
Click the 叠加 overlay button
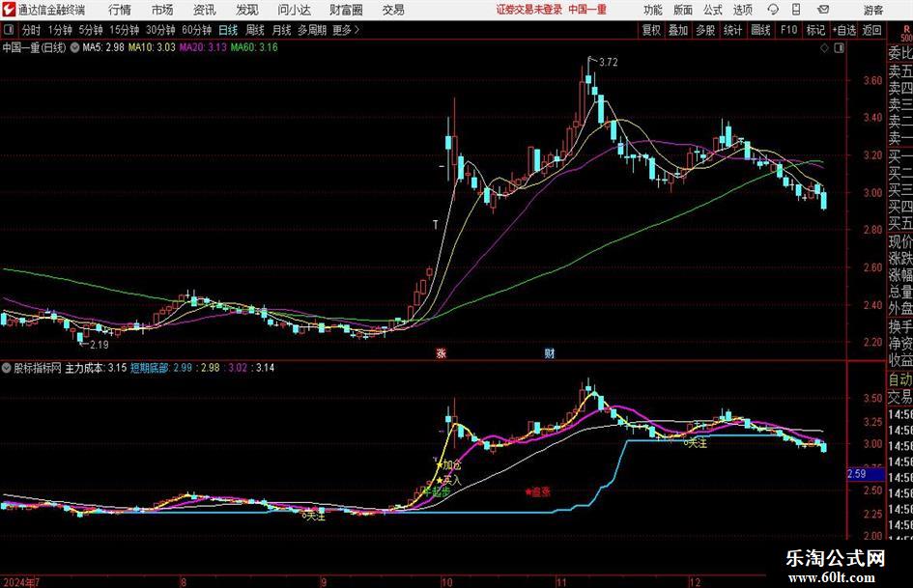(678, 30)
